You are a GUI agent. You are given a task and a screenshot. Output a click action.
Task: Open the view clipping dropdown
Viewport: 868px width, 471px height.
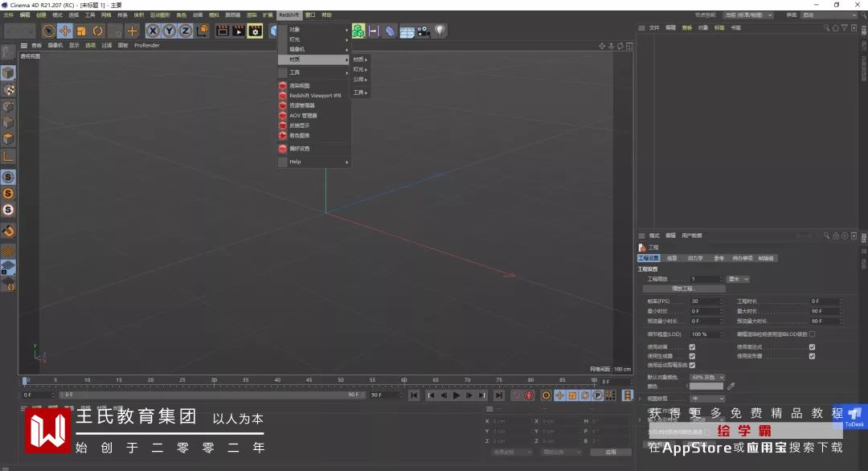click(707, 399)
